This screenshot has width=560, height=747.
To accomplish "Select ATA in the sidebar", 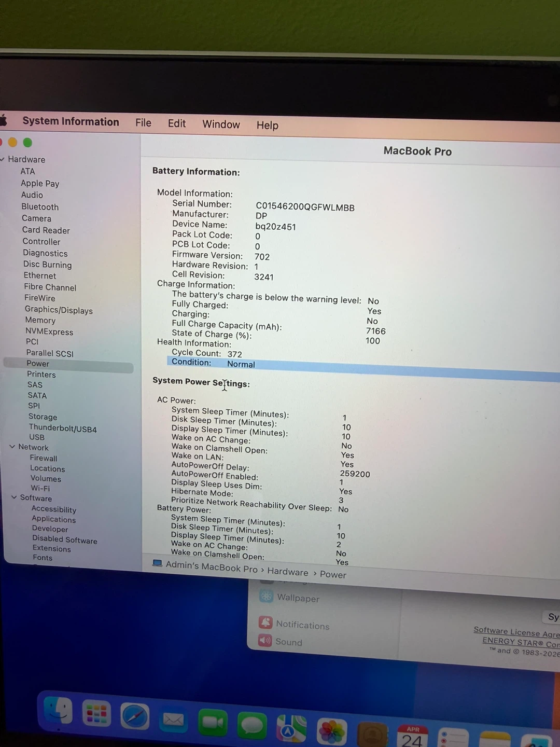I will click(x=27, y=171).
